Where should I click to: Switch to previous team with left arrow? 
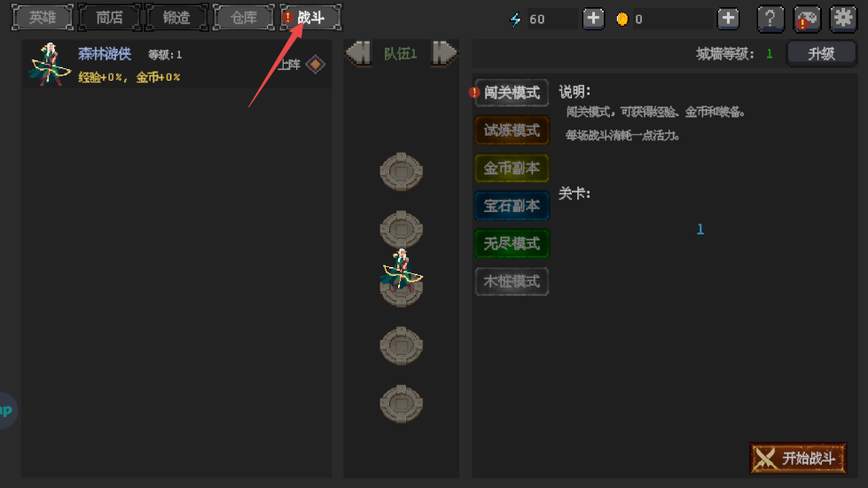pyautogui.click(x=358, y=53)
